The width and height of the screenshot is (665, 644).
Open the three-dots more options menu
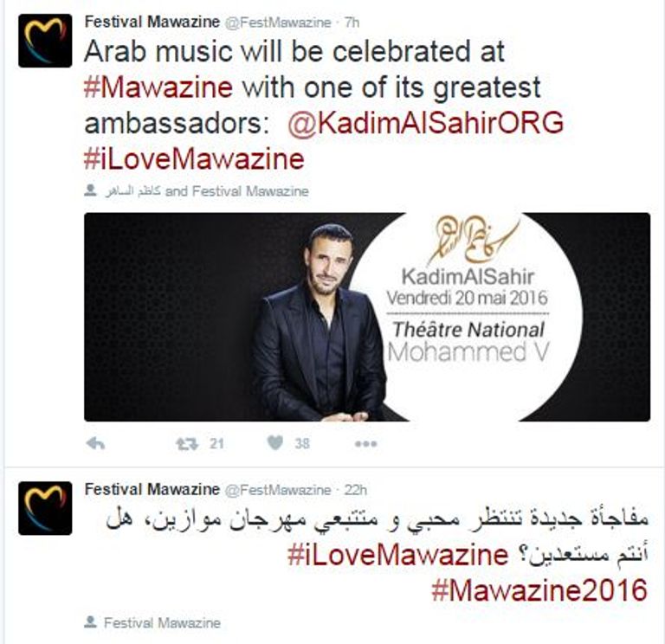tap(366, 444)
